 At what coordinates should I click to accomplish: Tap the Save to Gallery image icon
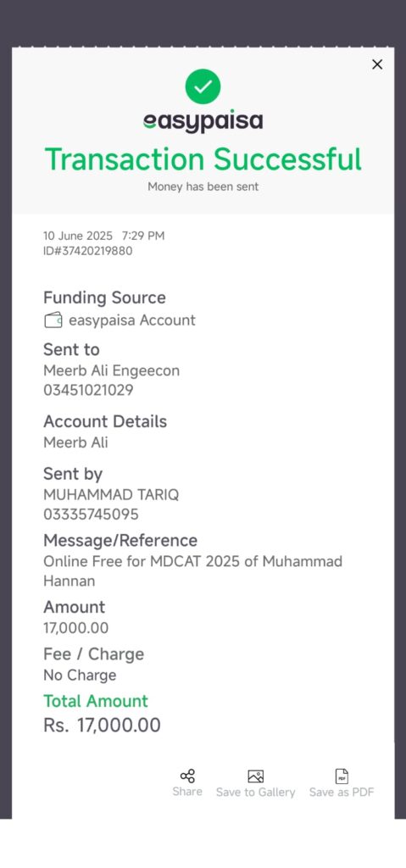[255, 776]
